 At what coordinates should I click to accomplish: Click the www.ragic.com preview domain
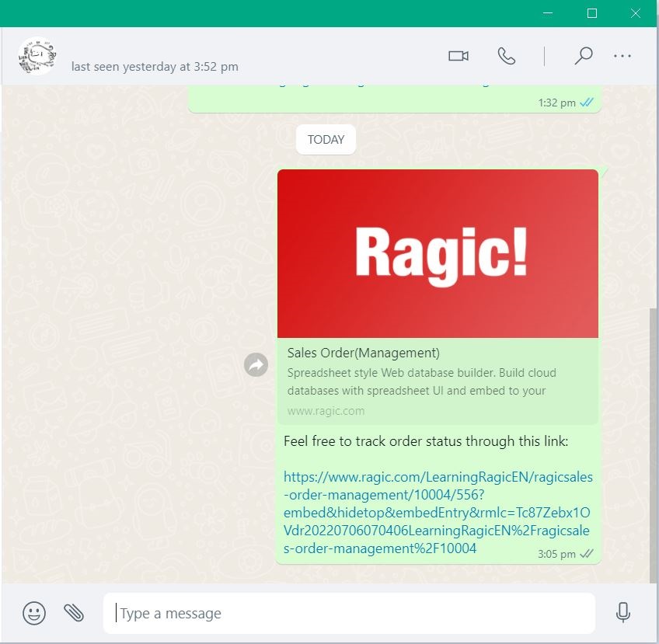pos(326,411)
